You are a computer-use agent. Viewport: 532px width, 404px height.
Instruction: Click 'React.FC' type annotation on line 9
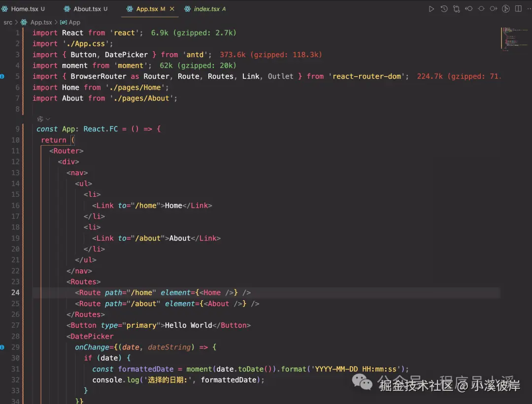click(101, 129)
